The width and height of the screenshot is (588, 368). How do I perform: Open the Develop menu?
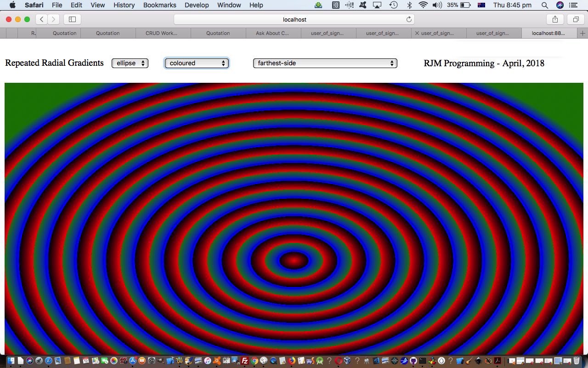197,5
